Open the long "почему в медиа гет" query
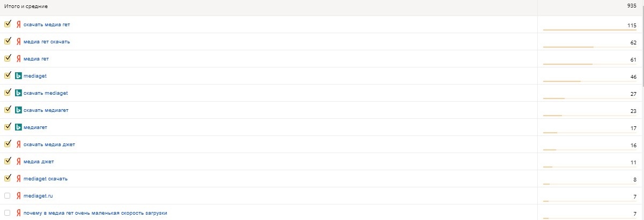644x220 pixels. tap(95, 213)
